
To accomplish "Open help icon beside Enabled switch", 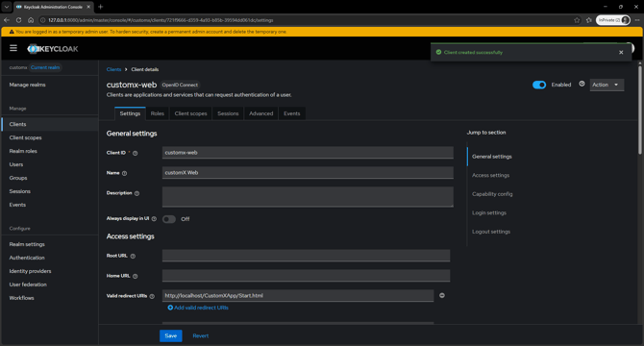I will (x=582, y=84).
